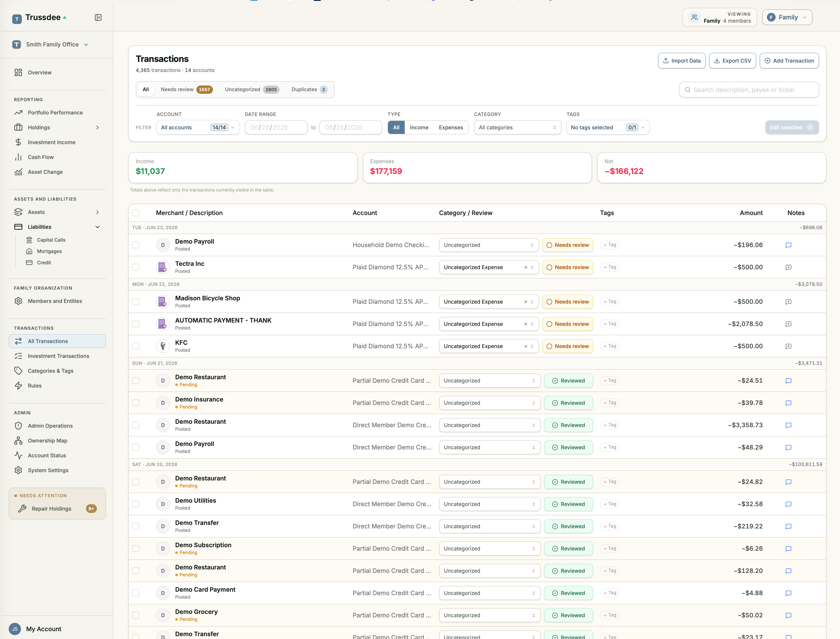Click Account Status pulse icon
840x639 pixels.
[18, 455]
